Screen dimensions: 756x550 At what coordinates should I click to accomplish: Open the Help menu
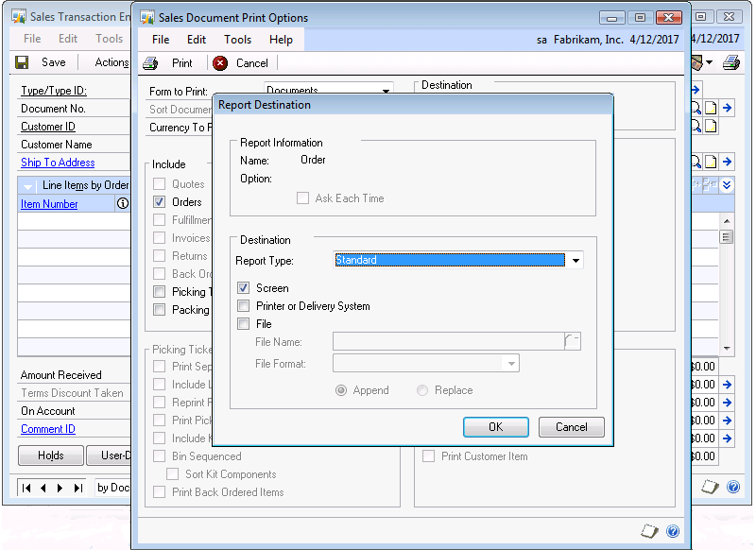[x=281, y=40]
